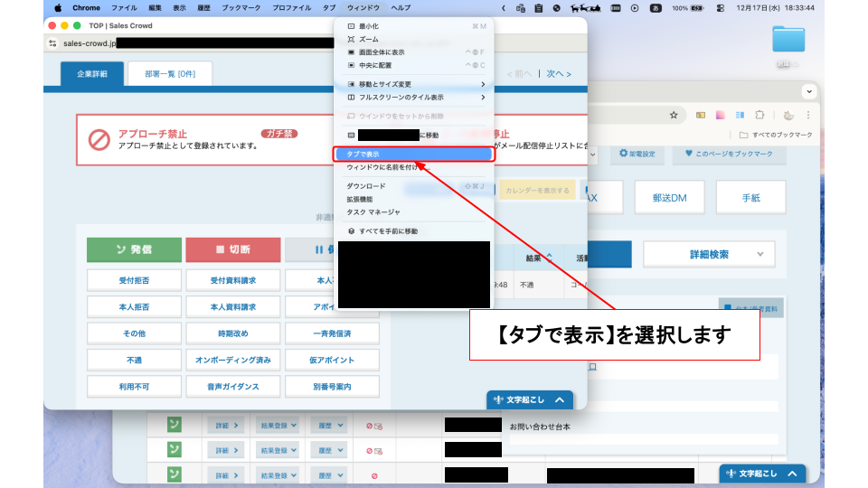This screenshot has height=488, width=868.
Task: Click the 次へ > link
Action: click(560, 74)
